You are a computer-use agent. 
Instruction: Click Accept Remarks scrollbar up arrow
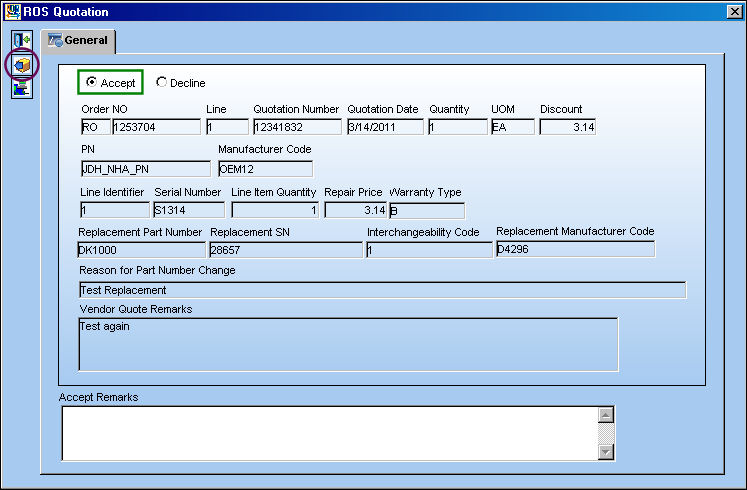click(x=606, y=415)
